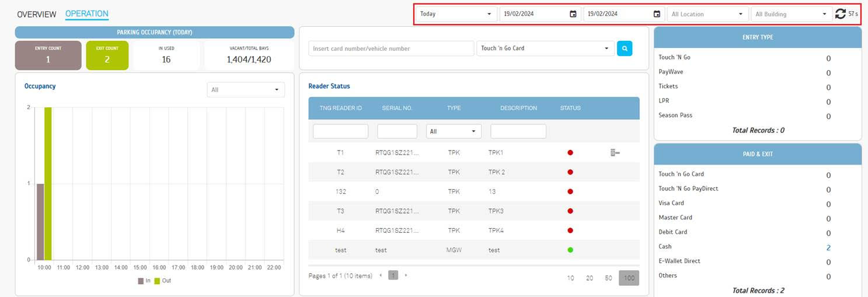The width and height of the screenshot is (868, 297).
Task: Toggle the Out series in chart legend
Action: point(162,281)
